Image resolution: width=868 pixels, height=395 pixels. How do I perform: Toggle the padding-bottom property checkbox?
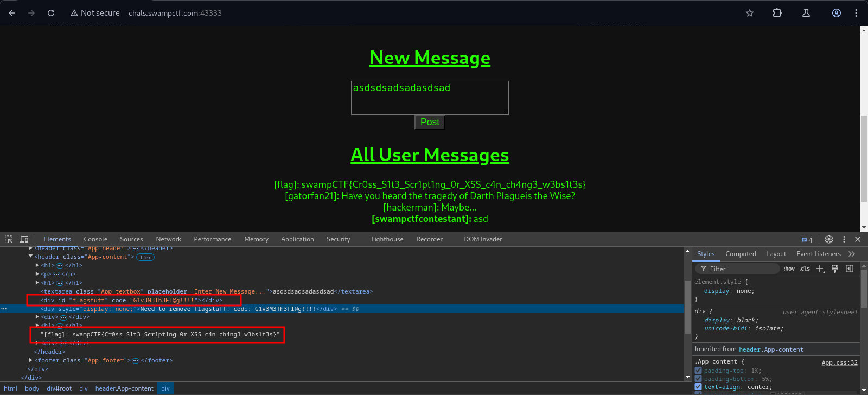point(698,379)
